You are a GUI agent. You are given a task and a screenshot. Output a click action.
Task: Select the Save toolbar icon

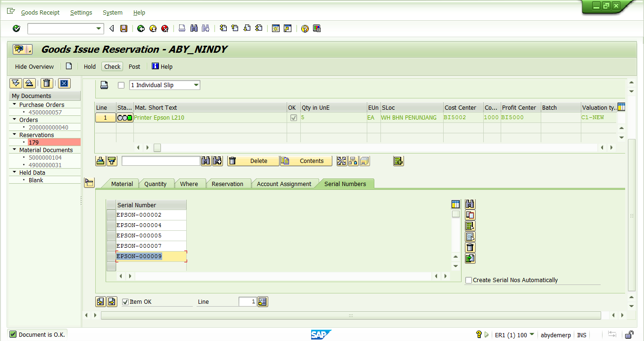pyautogui.click(x=124, y=28)
